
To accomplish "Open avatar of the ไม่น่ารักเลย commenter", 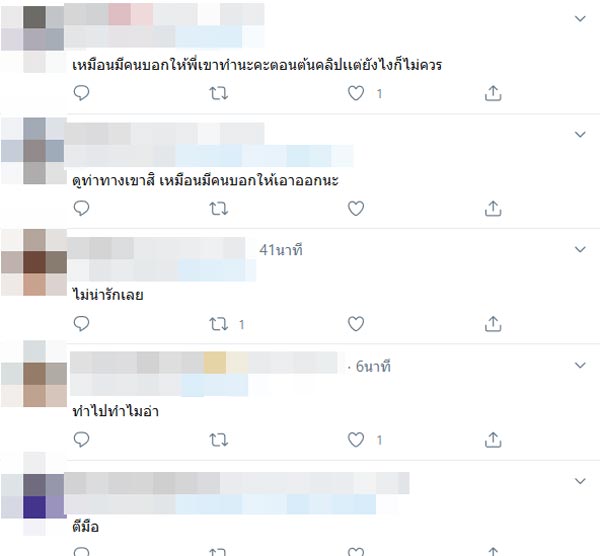I will 34,263.
